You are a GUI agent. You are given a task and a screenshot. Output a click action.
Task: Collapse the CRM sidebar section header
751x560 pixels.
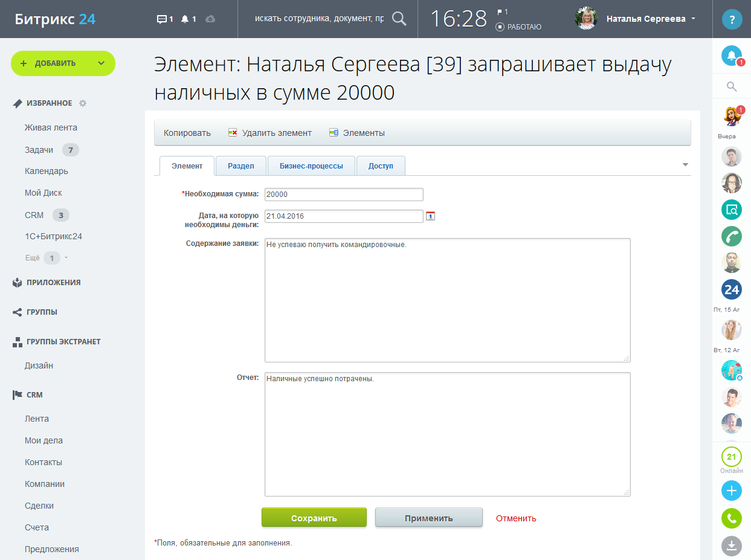[34, 394]
